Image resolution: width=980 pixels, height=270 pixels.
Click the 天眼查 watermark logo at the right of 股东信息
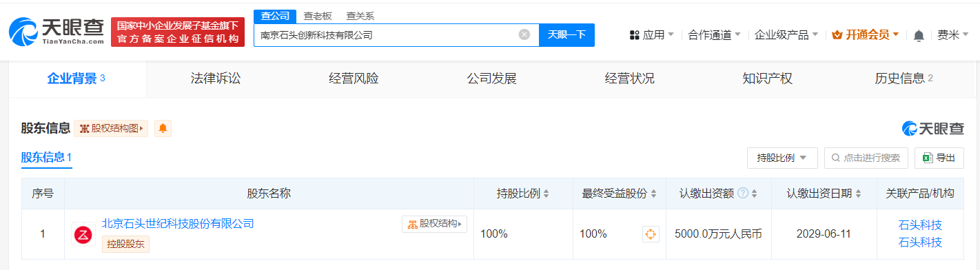(x=932, y=128)
